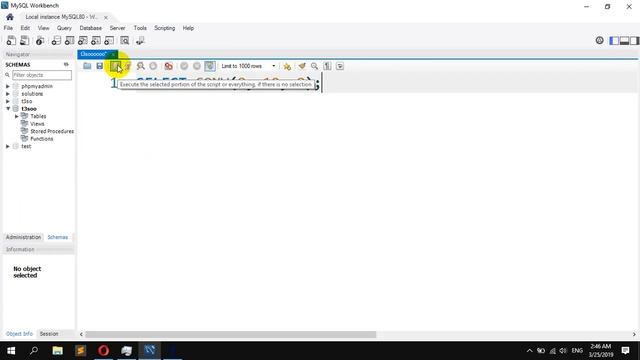The image size is (640, 360).
Task: Toggle the left sidebar panel visibility
Action: coord(614,40)
